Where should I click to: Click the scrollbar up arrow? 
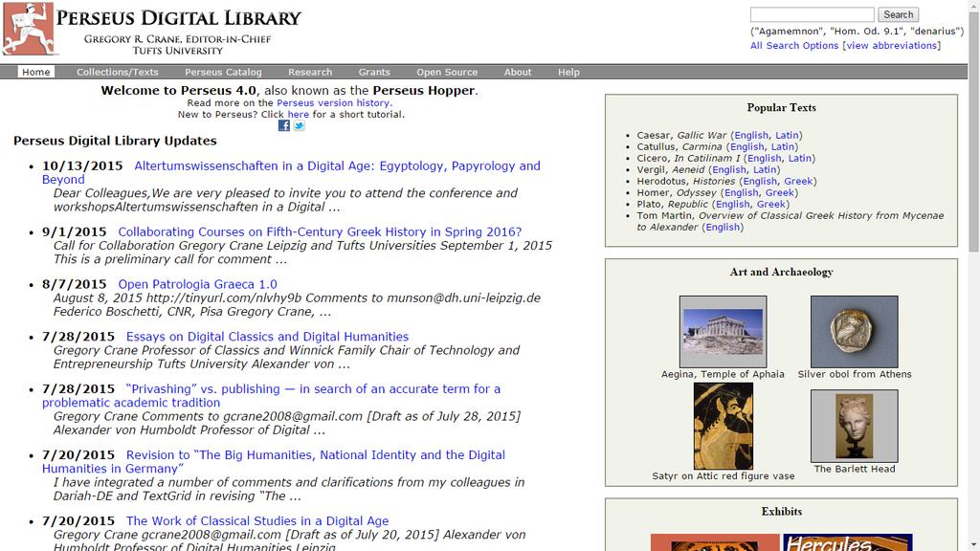click(x=973, y=5)
